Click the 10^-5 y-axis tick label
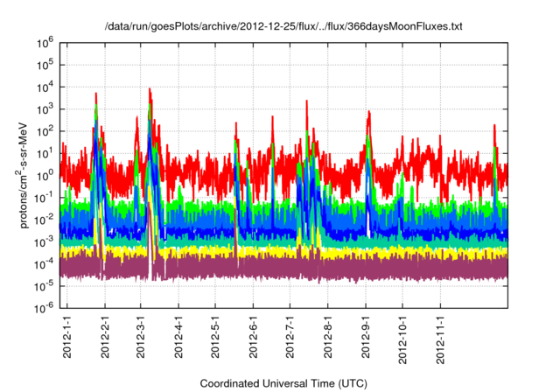Image resolution: width=560 pixels, height=392 pixels. [44, 286]
